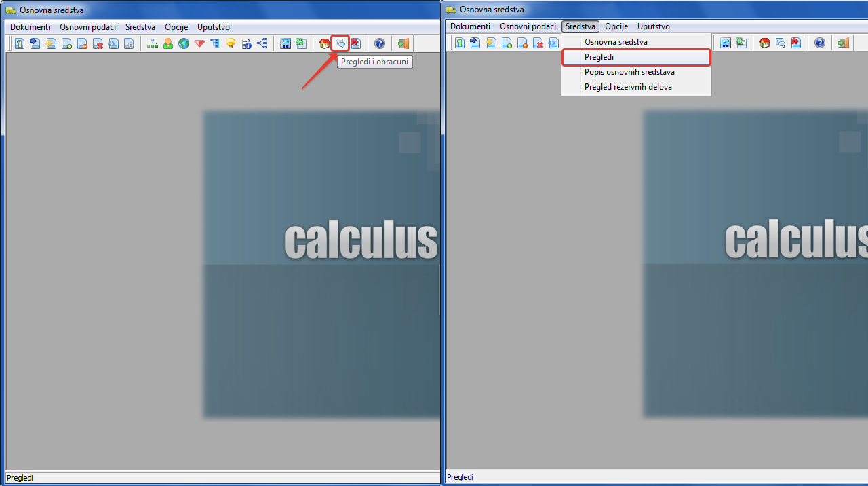
Task: Click the blue table grid icon in the window with the open Sredstva menu
Action: (x=726, y=43)
